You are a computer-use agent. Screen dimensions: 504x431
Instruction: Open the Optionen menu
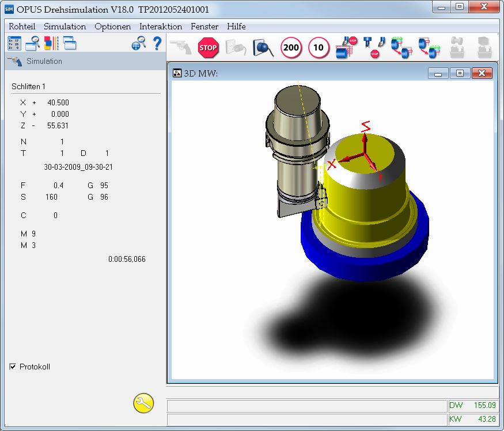pos(112,26)
